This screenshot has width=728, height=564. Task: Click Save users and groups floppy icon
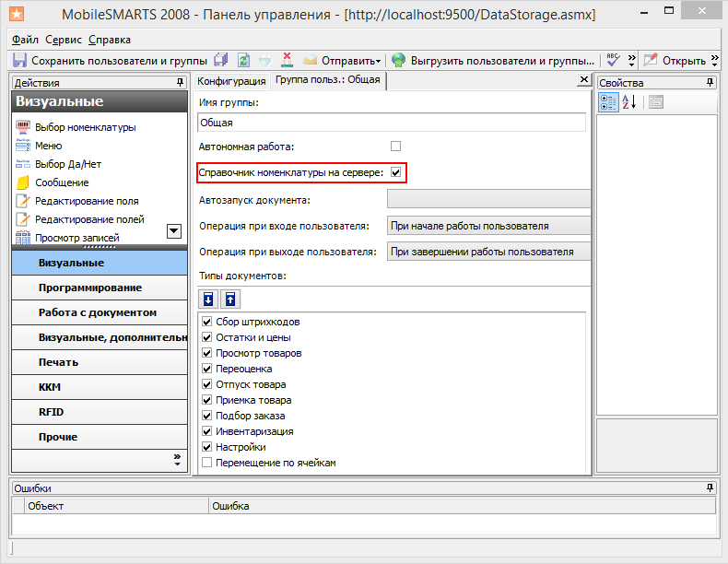[19, 60]
